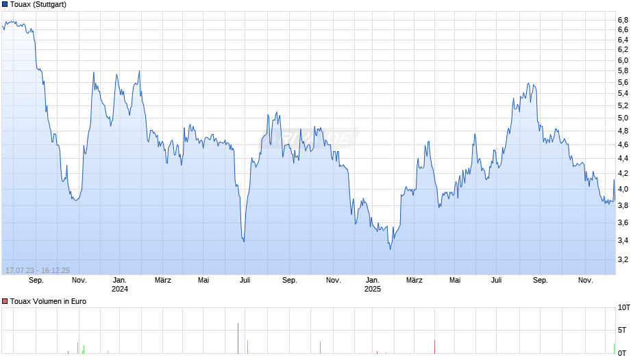Click the price peak near August 2025
Screen dimensions: 644x360
click(529, 83)
